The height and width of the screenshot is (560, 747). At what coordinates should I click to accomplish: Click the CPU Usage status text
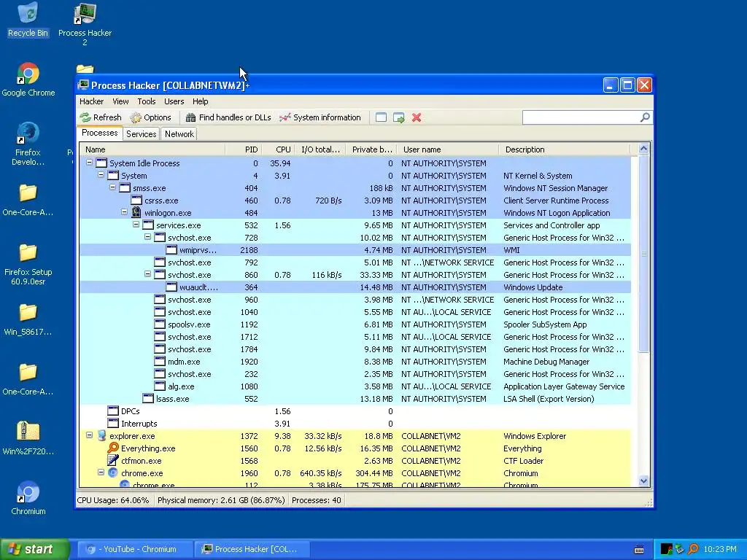[x=113, y=500]
